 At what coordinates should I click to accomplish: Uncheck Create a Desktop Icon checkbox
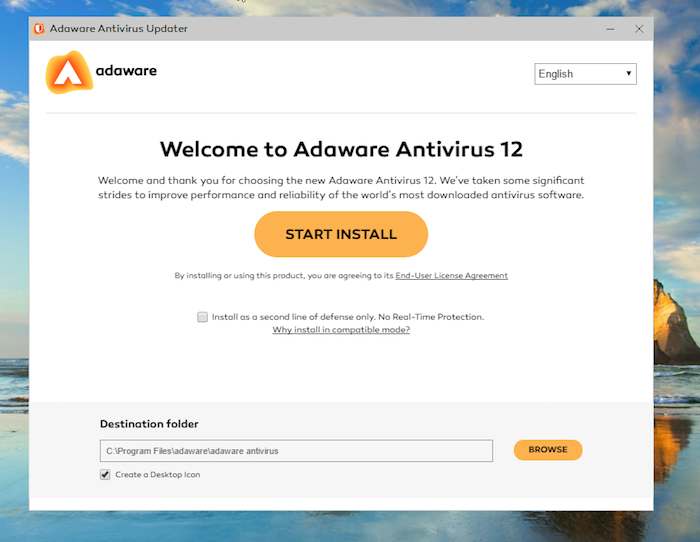pos(105,475)
